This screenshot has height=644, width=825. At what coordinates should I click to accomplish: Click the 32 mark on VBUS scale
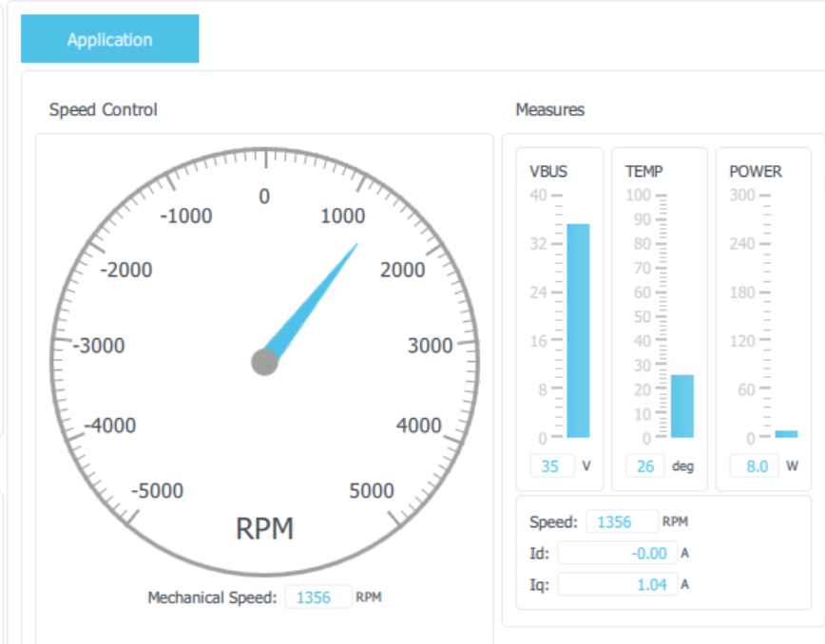coord(538,244)
